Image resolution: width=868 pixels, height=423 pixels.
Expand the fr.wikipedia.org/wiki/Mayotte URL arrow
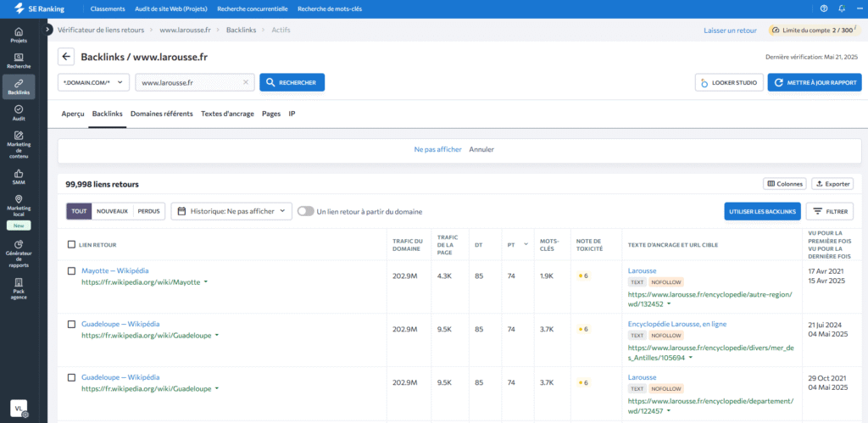[206, 281]
